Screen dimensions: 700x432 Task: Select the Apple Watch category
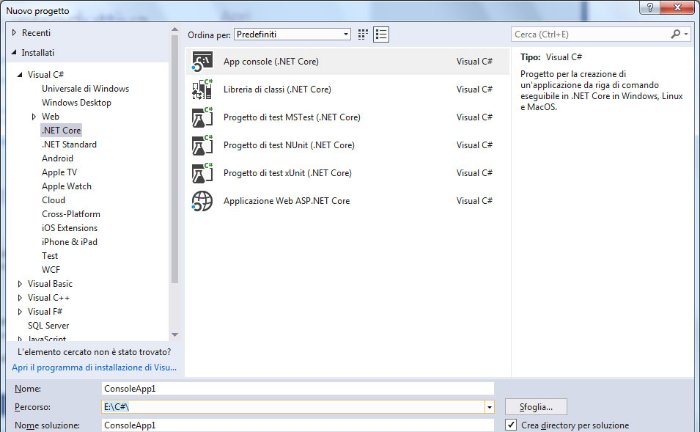coord(67,186)
